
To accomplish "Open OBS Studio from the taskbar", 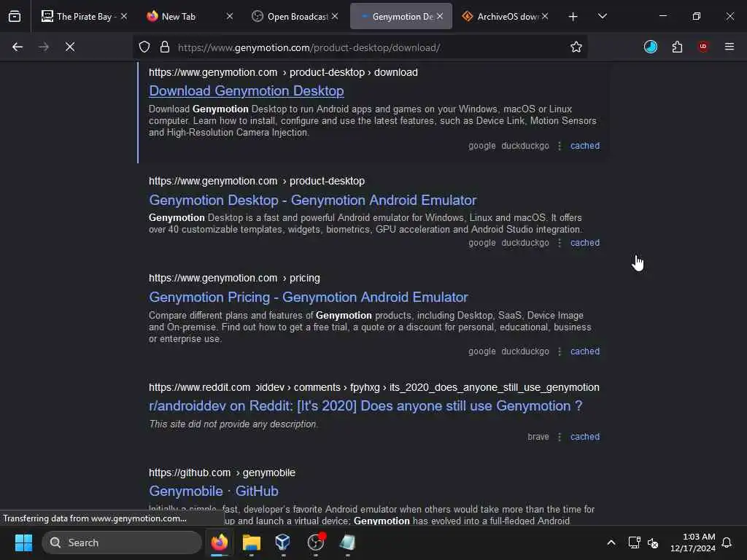I will 315,542.
